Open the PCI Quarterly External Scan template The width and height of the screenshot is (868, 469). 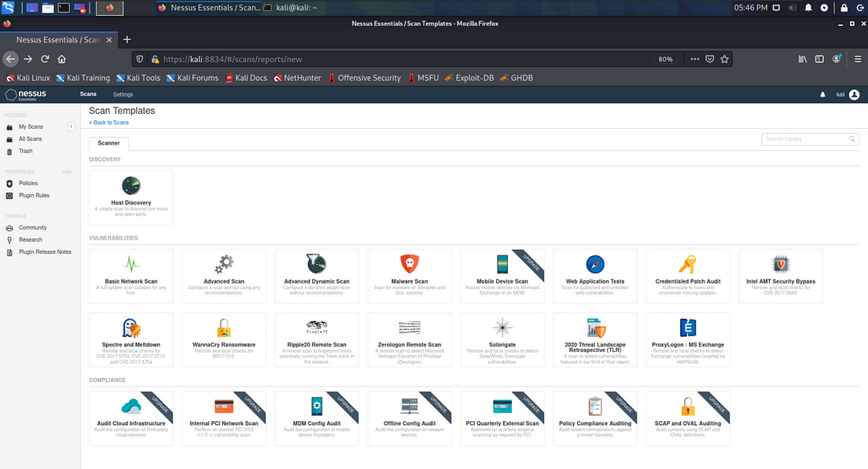tap(502, 418)
